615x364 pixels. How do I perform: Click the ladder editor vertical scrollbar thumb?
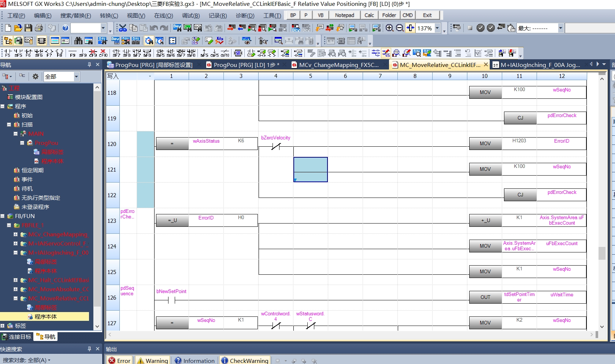tap(602, 253)
